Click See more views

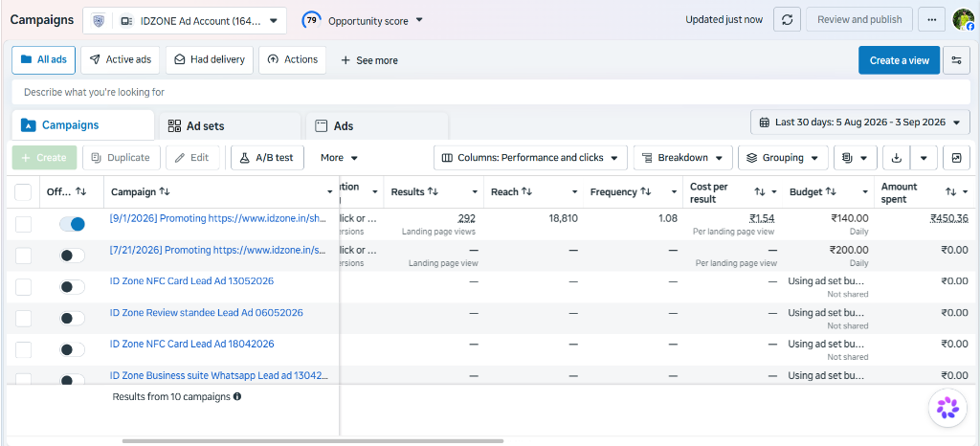[x=369, y=60]
